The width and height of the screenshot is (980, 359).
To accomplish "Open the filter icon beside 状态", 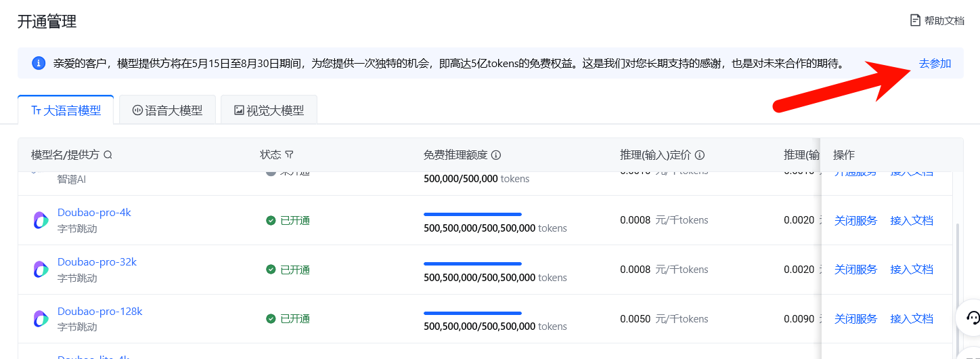I will [x=290, y=155].
